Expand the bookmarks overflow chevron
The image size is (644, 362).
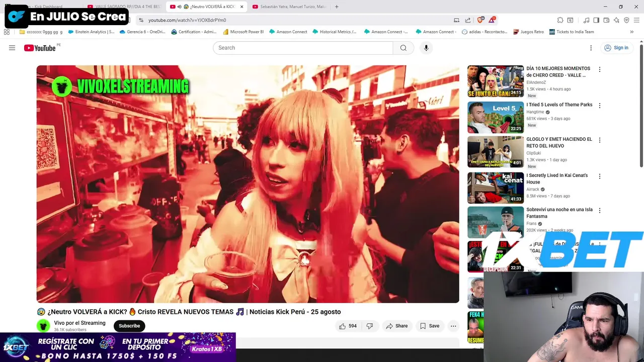click(x=632, y=32)
